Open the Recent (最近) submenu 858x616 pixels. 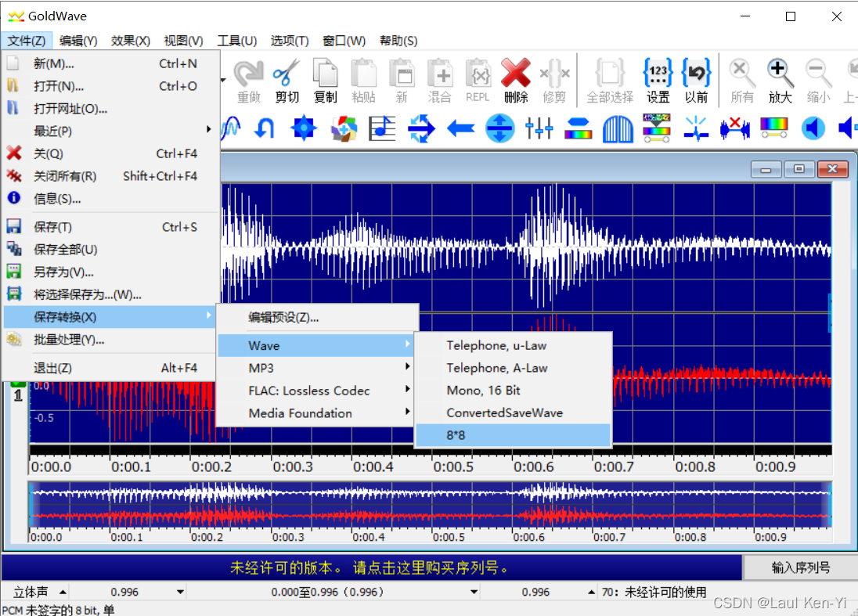click(111, 131)
